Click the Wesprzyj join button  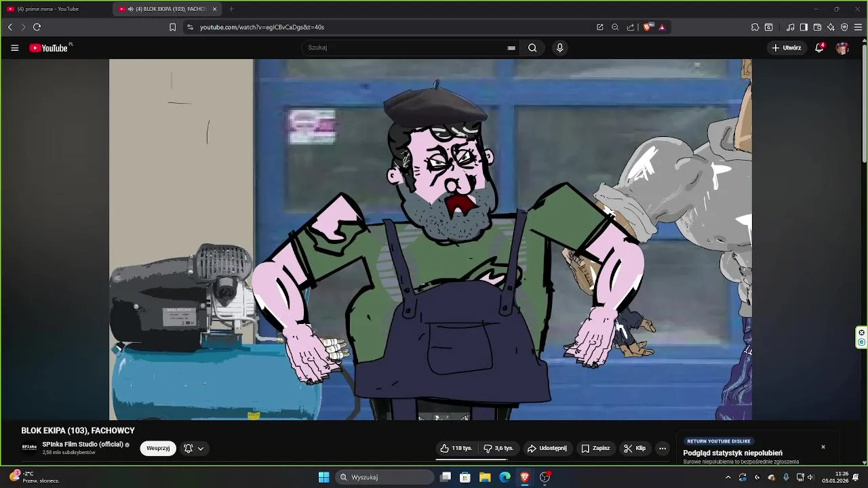click(158, 448)
